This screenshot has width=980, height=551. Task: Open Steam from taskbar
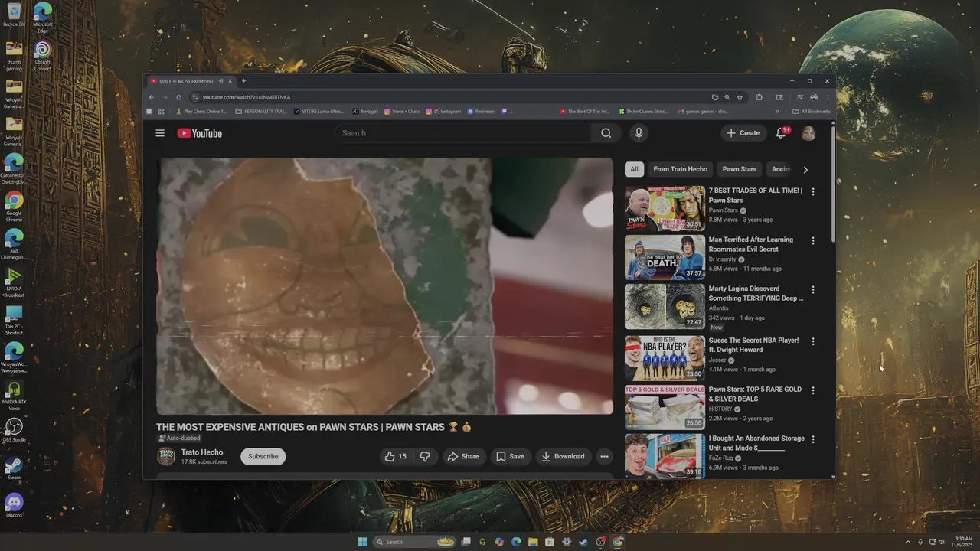click(x=583, y=542)
